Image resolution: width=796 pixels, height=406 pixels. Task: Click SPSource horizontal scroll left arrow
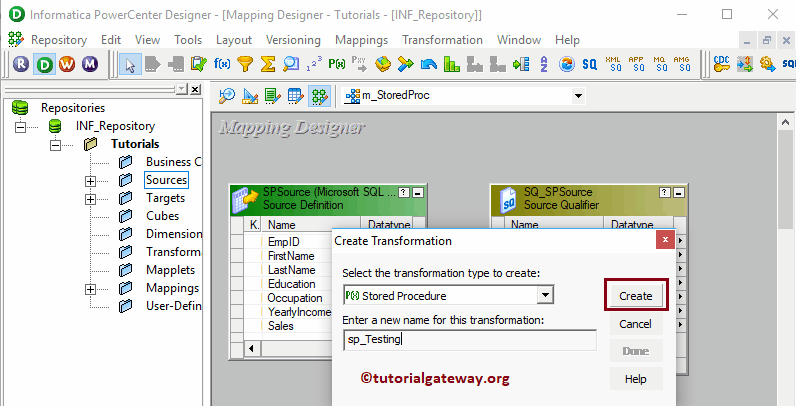(252, 349)
